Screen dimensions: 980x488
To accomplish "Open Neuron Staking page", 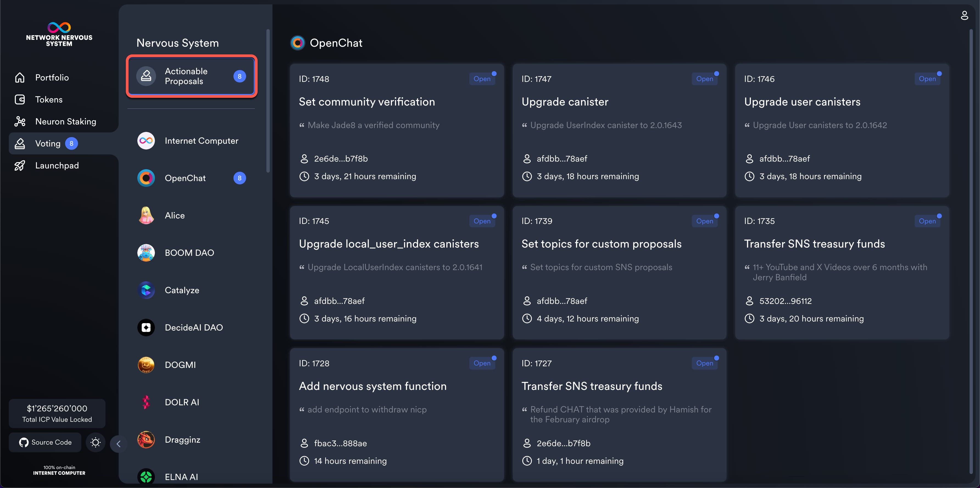I will click(x=65, y=122).
